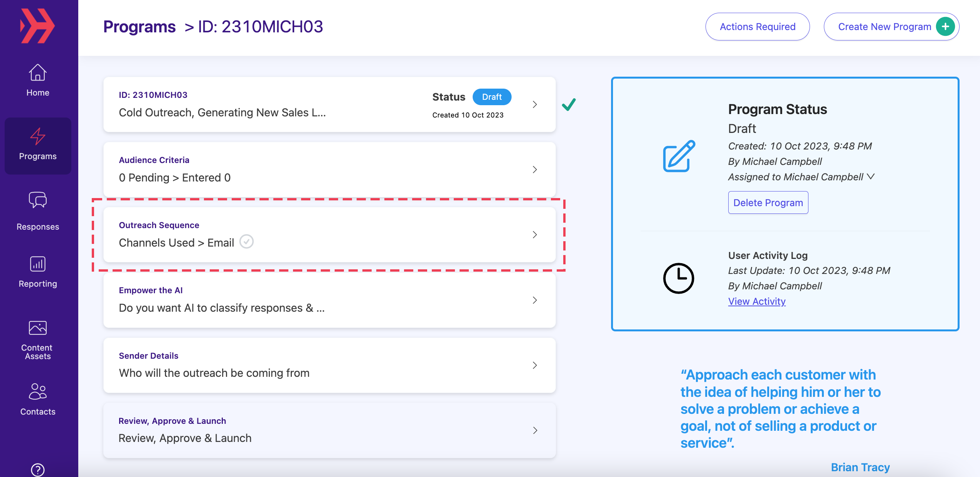Click the help question mark icon
This screenshot has width=980, height=477.
[x=38, y=470]
